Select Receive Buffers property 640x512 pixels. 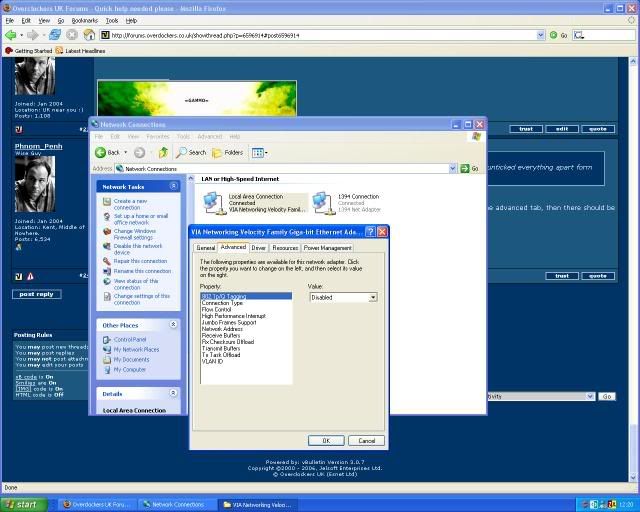click(221, 336)
